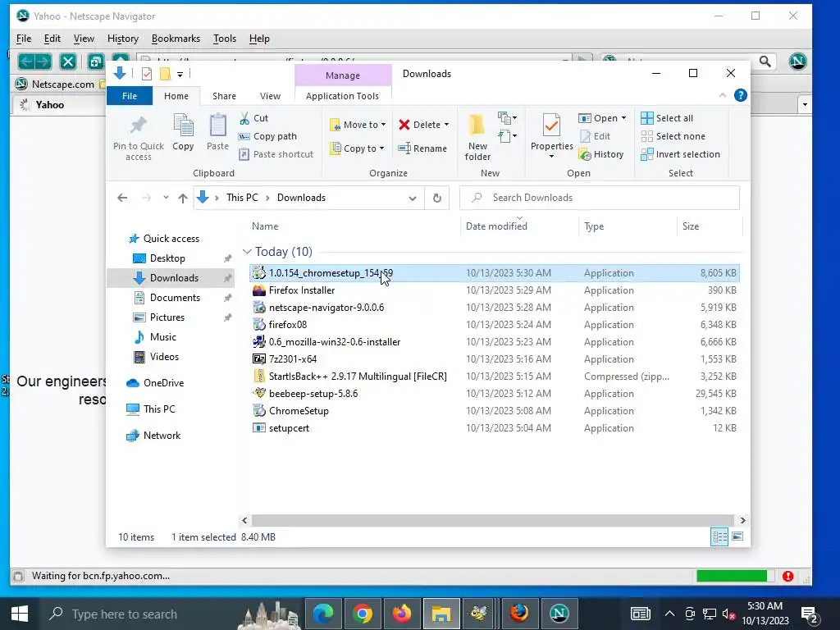Click Rename in Organize group
The height and width of the screenshot is (630, 840).
pyautogui.click(x=422, y=148)
